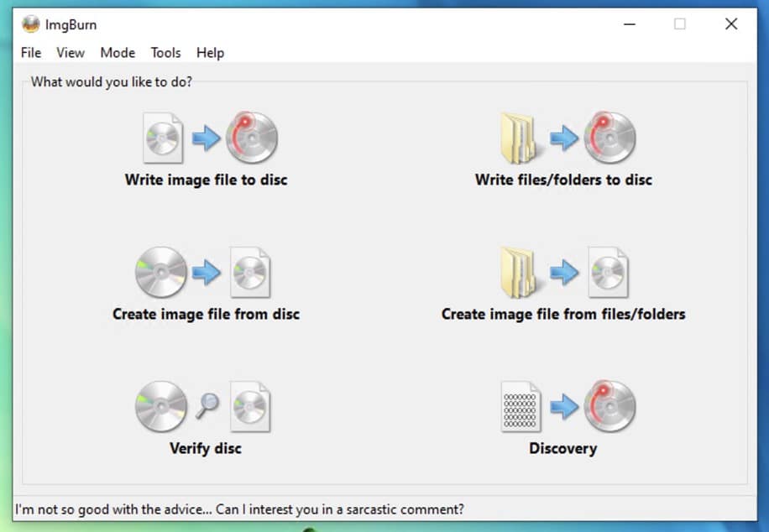Viewport: 769px width, 532px height.
Task: Click the disc icon above 'Create image file from disc'
Action: click(x=161, y=272)
